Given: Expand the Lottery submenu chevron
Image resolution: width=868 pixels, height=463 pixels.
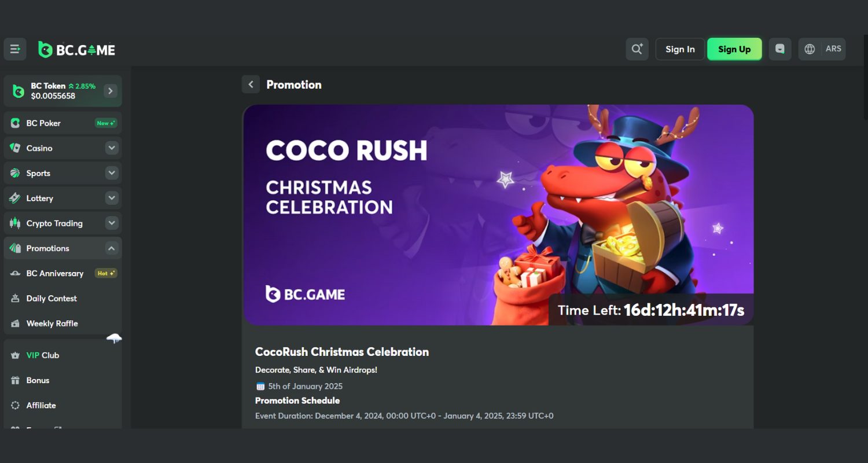Looking at the screenshot, I should tap(112, 198).
